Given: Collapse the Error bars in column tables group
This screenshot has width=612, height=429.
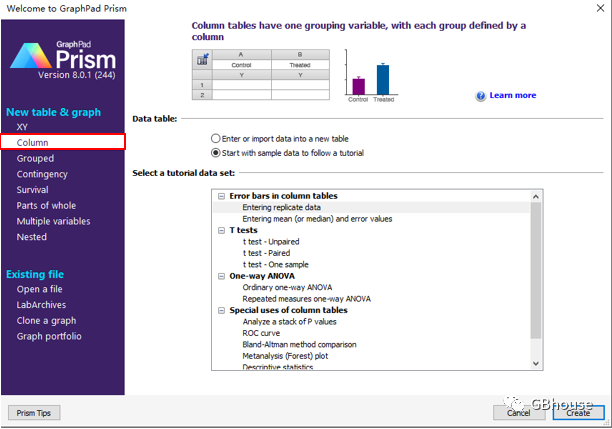Looking at the screenshot, I should tap(221, 196).
